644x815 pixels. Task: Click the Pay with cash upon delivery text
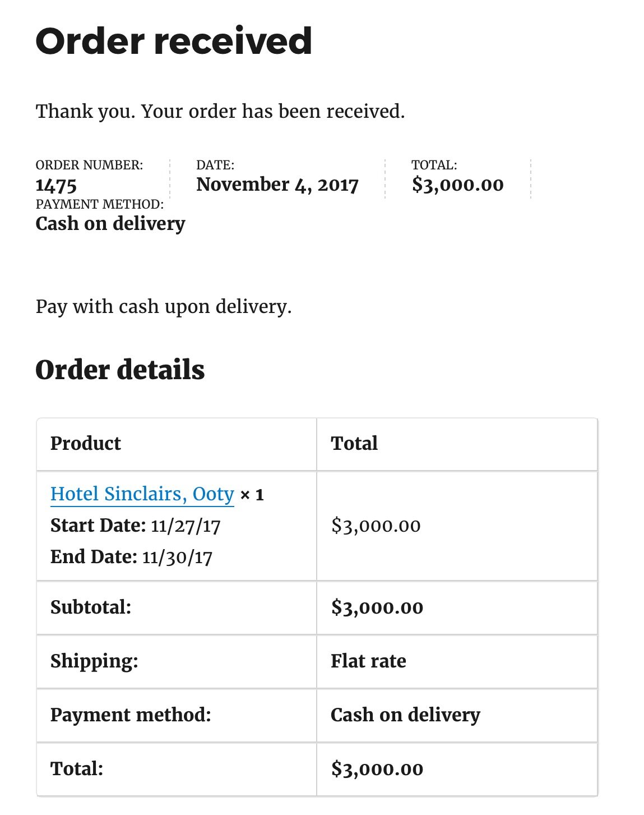[164, 307]
